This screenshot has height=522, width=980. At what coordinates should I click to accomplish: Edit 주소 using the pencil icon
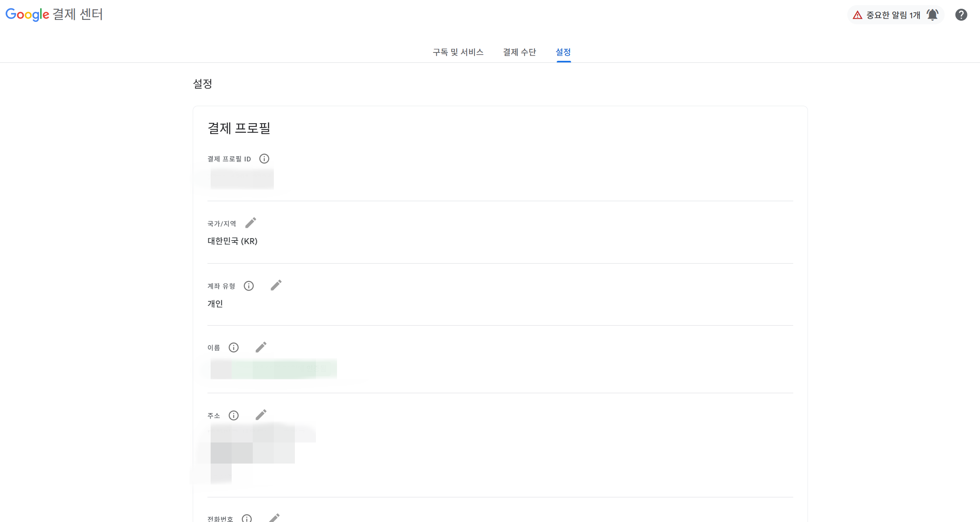(261, 415)
